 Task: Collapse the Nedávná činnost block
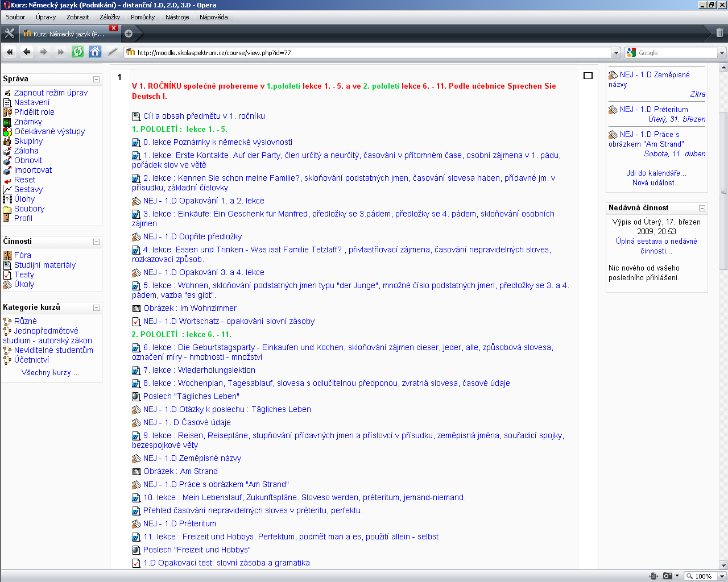[x=702, y=208]
